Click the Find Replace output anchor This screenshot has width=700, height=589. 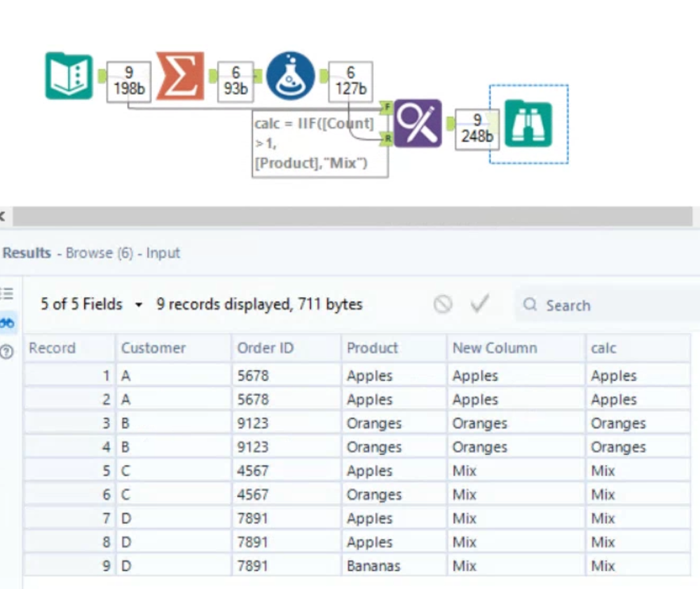(x=451, y=124)
